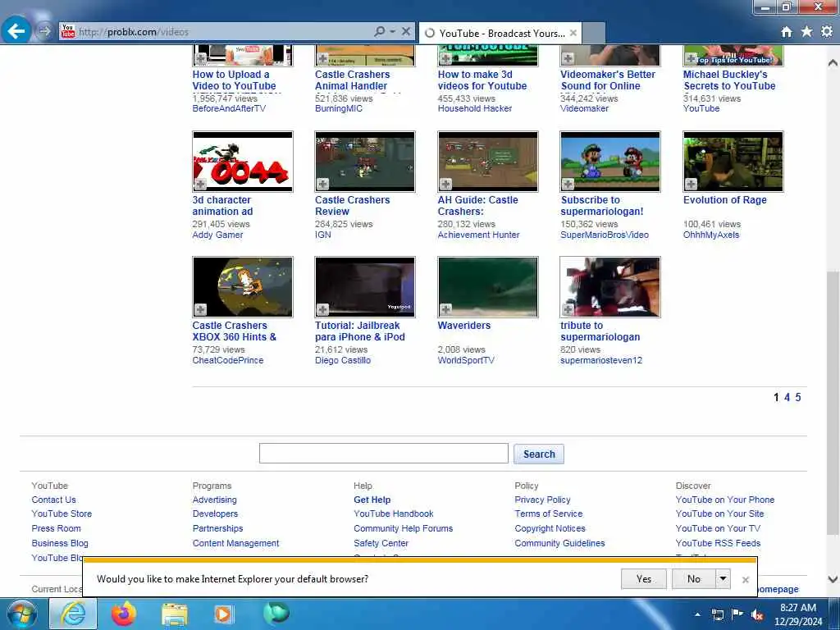Screen dimensions: 840x630
Task: Click the Action Center flag tray icon
Action: click(x=737, y=614)
